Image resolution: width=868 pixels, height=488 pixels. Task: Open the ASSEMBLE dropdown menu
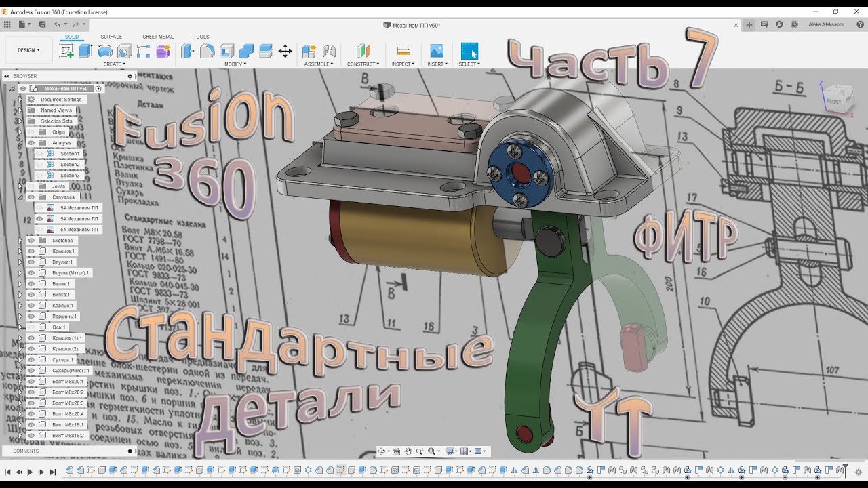point(319,64)
